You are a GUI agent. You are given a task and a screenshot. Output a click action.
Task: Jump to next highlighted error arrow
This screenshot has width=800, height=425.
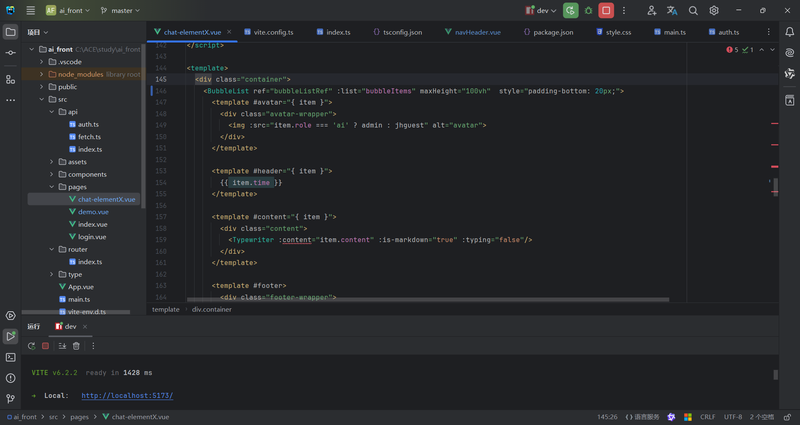tap(772, 49)
